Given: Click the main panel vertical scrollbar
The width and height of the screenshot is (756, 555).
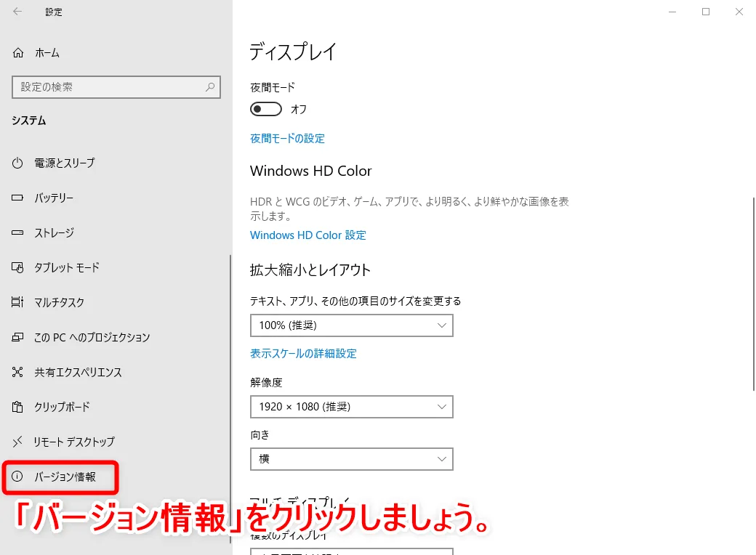Looking at the screenshot, I should pos(754,294).
